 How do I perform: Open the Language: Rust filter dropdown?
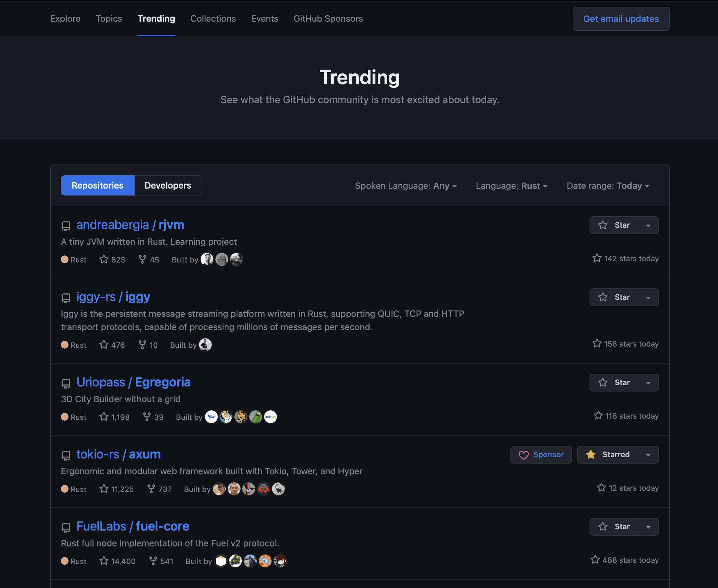[511, 186]
